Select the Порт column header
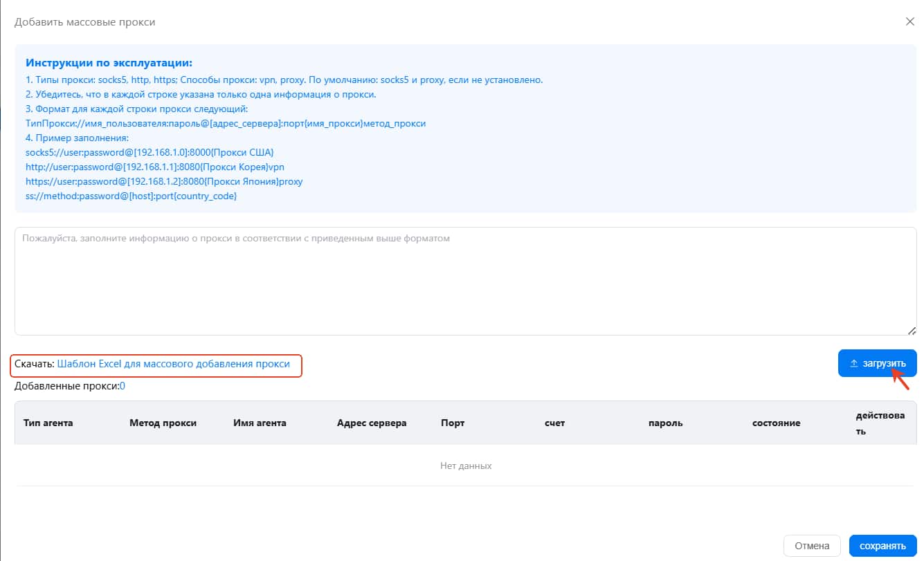 (x=453, y=423)
